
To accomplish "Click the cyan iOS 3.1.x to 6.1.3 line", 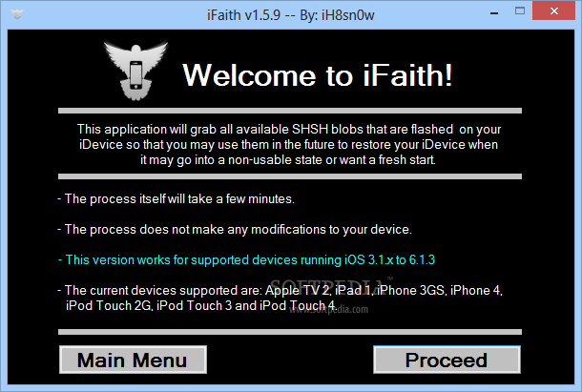I will click(246, 259).
